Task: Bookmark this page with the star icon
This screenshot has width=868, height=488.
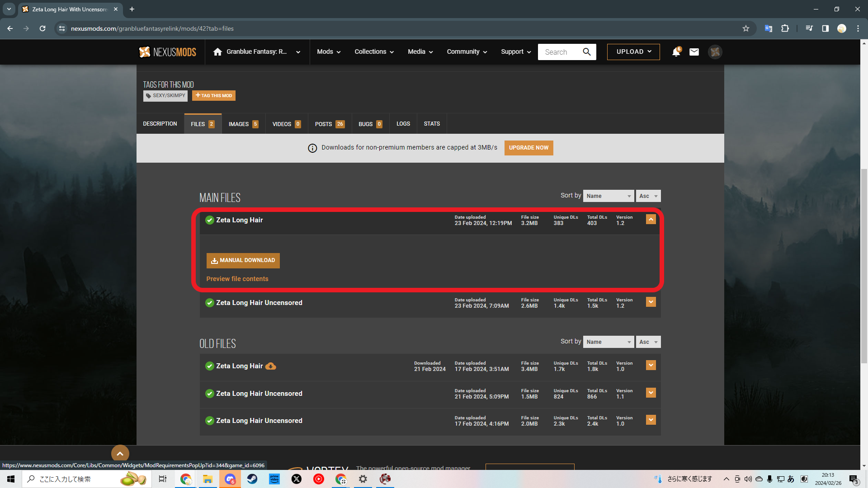Action: click(x=746, y=28)
